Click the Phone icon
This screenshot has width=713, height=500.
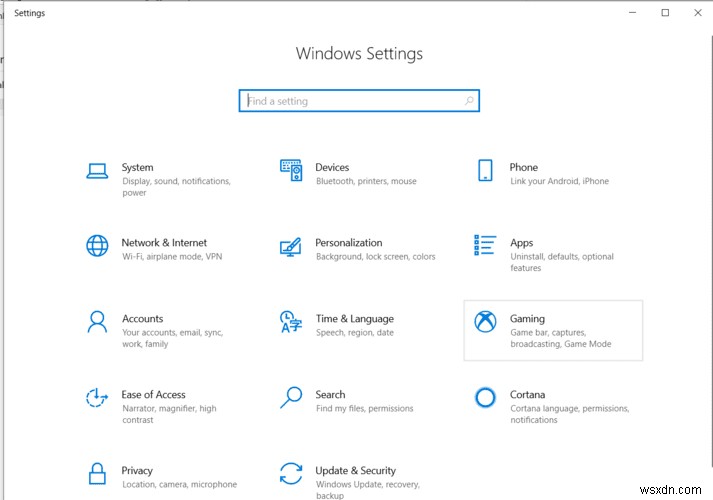(485, 170)
